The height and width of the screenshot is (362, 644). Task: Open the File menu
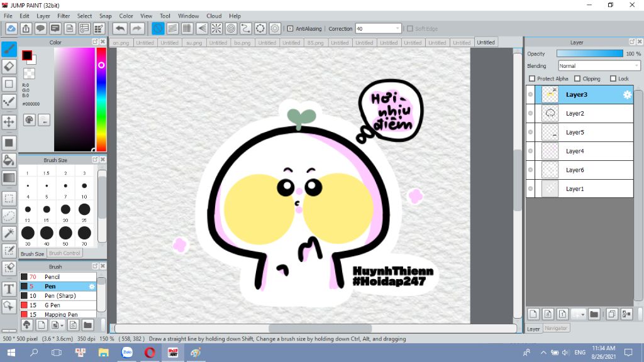[8, 16]
